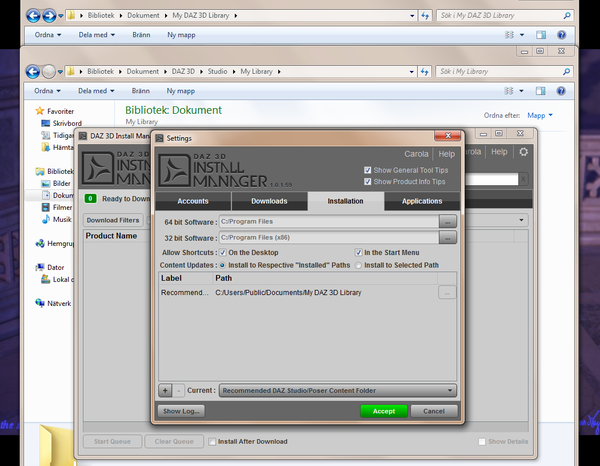Open Ordna menu in My DAZ 3D Library window
Image resolution: width=600 pixels, height=466 pixels.
point(48,35)
